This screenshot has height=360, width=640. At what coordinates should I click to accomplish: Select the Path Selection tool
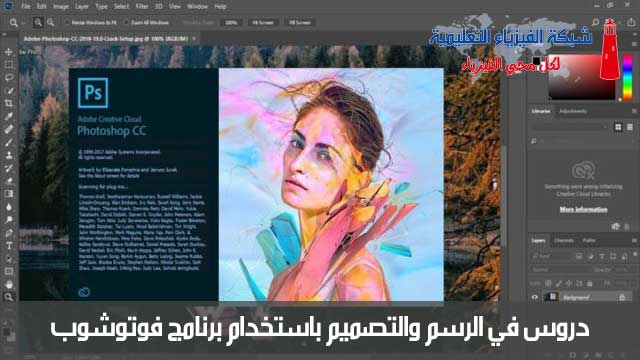click(x=9, y=259)
